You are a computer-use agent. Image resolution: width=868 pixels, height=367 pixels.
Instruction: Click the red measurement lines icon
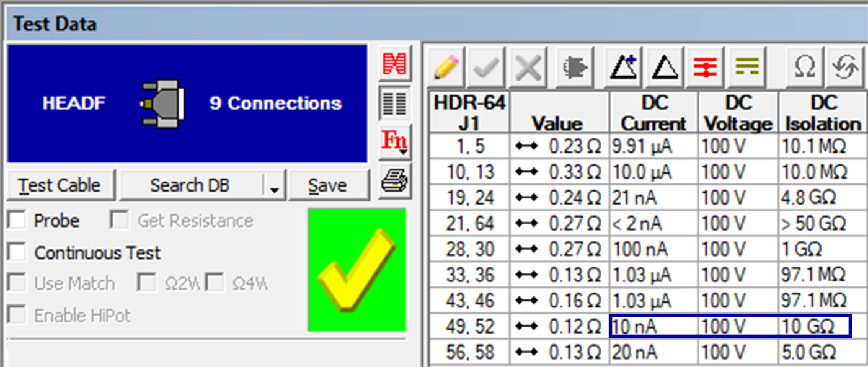click(x=706, y=65)
